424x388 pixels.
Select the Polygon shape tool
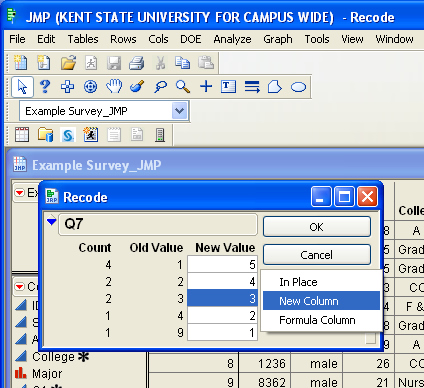click(x=275, y=87)
